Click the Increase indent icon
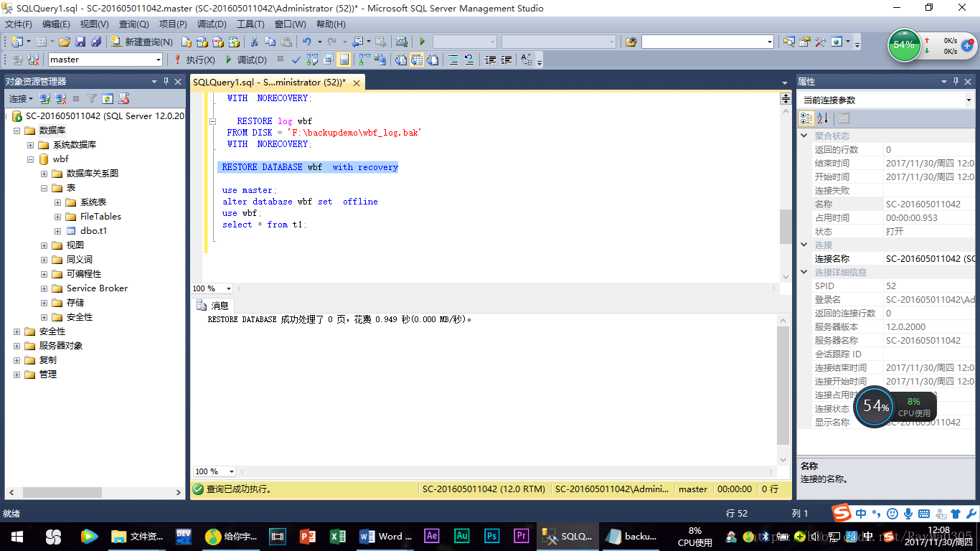The height and width of the screenshot is (551, 980). (506, 60)
